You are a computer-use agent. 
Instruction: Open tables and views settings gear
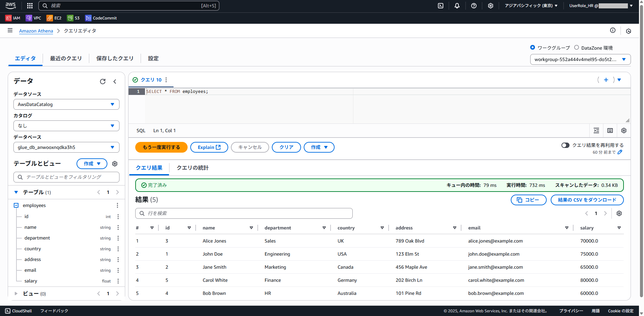point(115,164)
